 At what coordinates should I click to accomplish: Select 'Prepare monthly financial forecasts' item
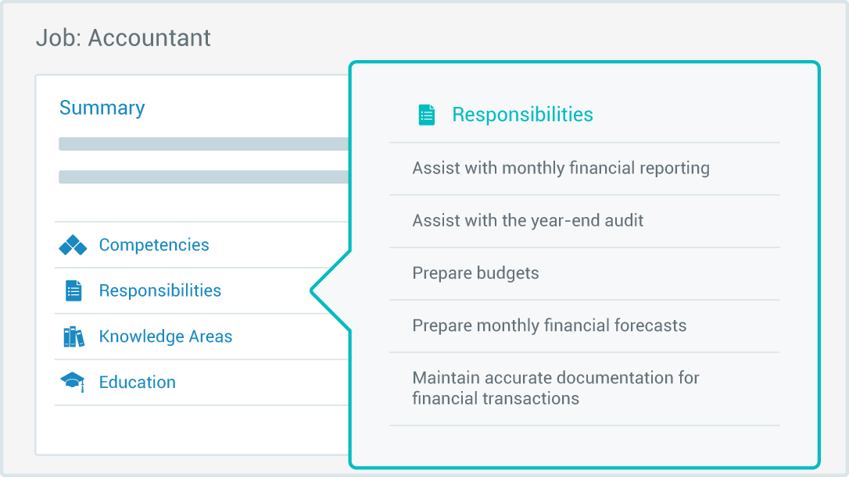pyautogui.click(x=549, y=325)
